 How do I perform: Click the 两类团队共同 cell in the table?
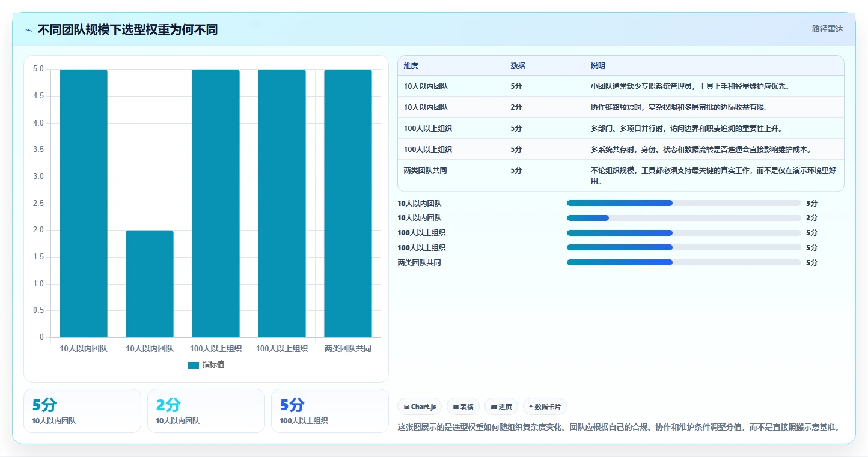pyautogui.click(x=426, y=170)
